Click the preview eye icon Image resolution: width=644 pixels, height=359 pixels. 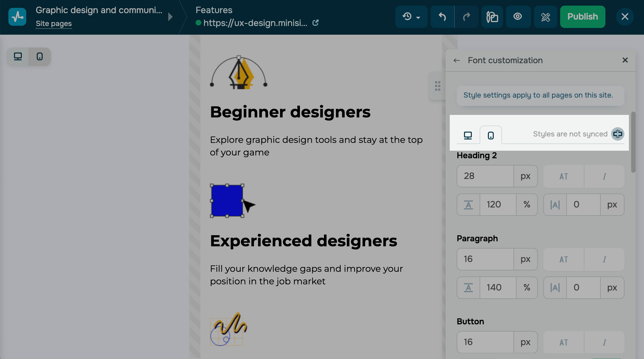click(x=518, y=17)
